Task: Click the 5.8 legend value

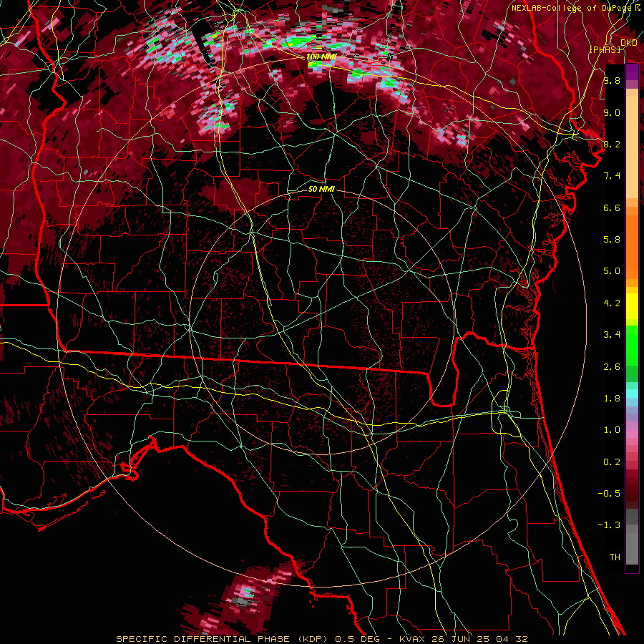Action: pyautogui.click(x=612, y=240)
